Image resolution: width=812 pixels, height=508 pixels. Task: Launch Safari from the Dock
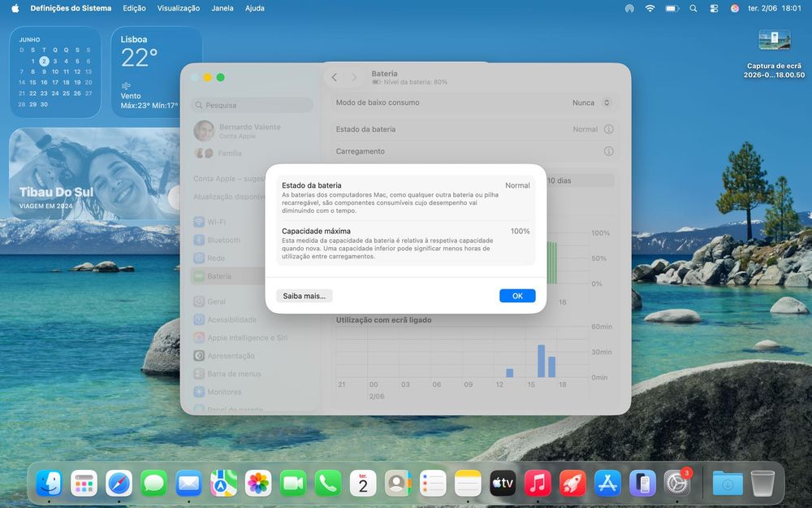pyautogui.click(x=119, y=484)
